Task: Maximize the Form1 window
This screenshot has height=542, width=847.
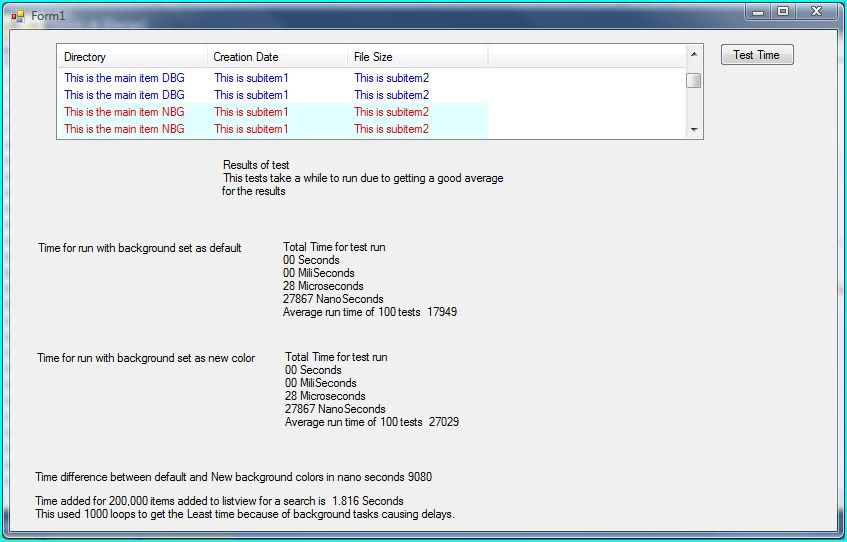Action: [x=783, y=11]
